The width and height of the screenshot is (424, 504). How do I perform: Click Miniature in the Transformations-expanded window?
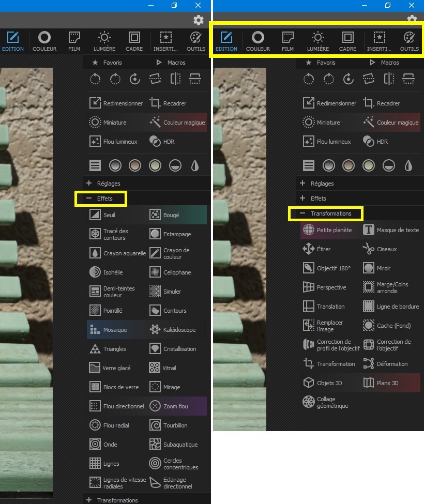click(322, 123)
